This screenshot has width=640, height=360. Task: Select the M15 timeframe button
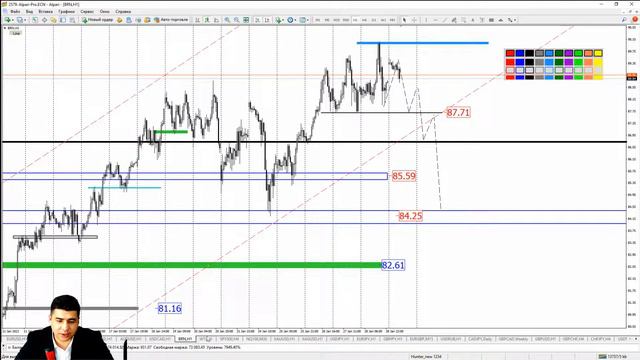[x=336, y=20]
